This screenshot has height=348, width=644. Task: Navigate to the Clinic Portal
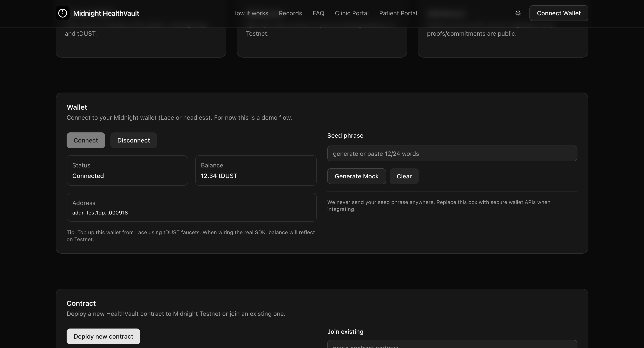pyautogui.click(x=352, y=13)
